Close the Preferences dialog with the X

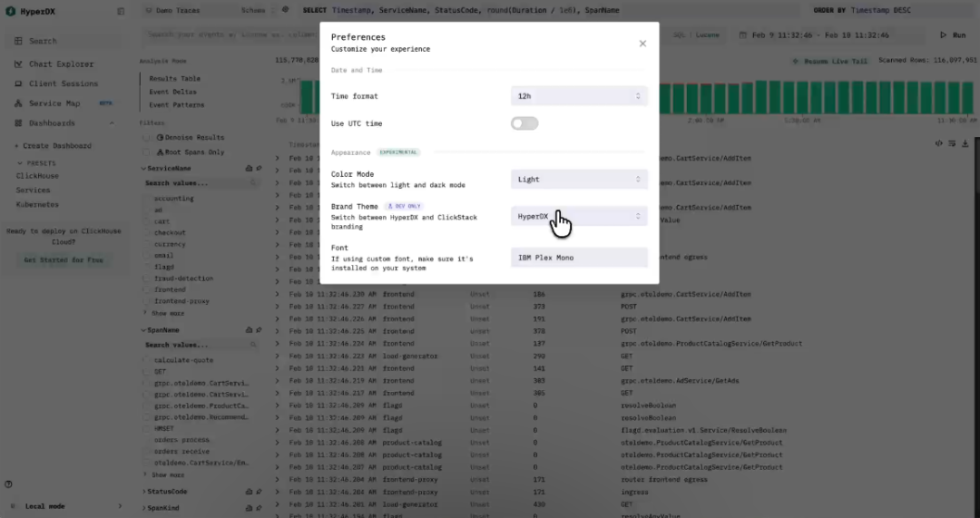click(x=642, y=44)
